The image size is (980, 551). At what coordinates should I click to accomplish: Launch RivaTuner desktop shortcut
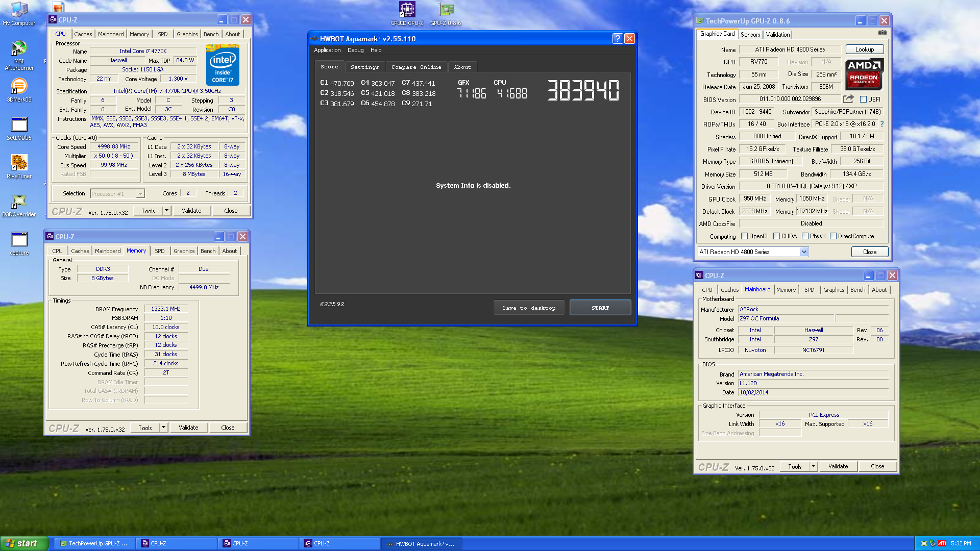coord(19,167)
